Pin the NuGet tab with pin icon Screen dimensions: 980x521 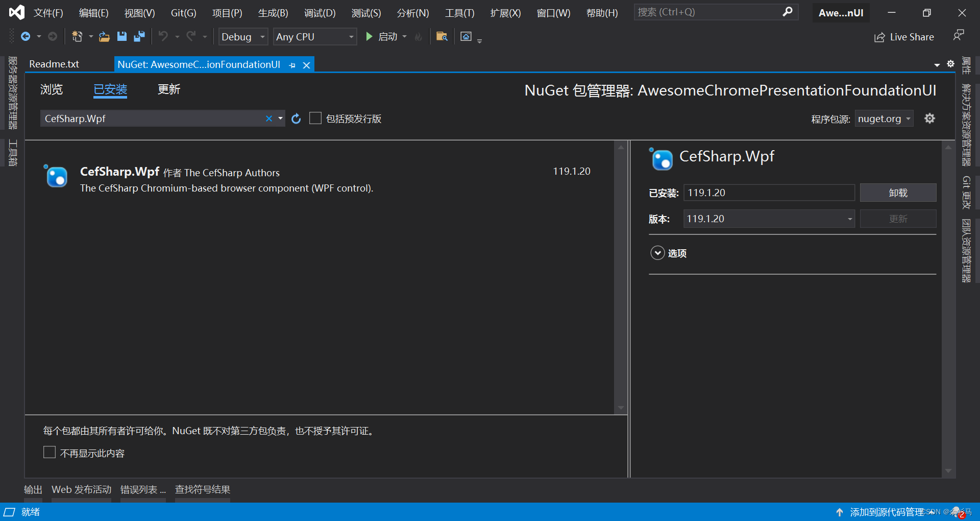292,65
